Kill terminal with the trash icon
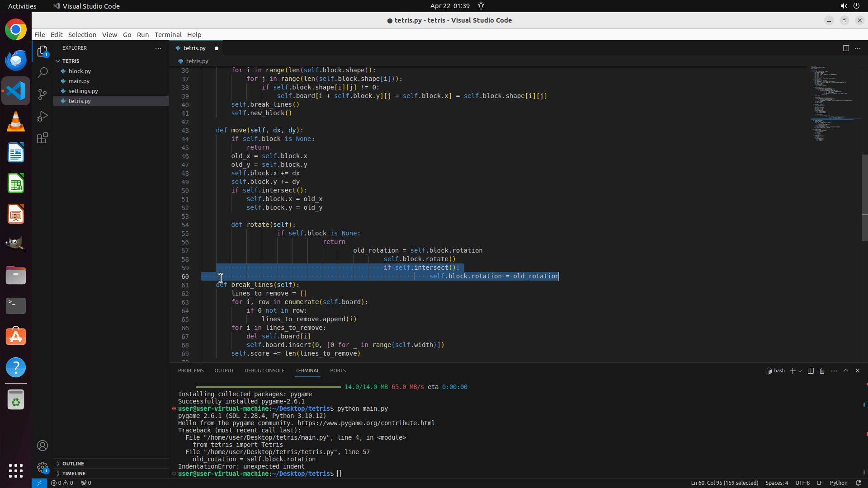 [822, 371]
